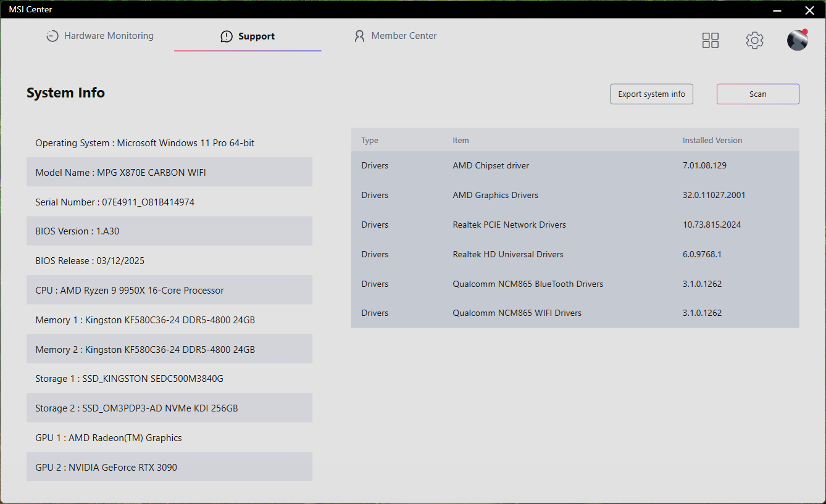The height and width of the screenshot is (504, 826).
Task: Select Realtek HD Universal Drivers row
Action: 575,254
